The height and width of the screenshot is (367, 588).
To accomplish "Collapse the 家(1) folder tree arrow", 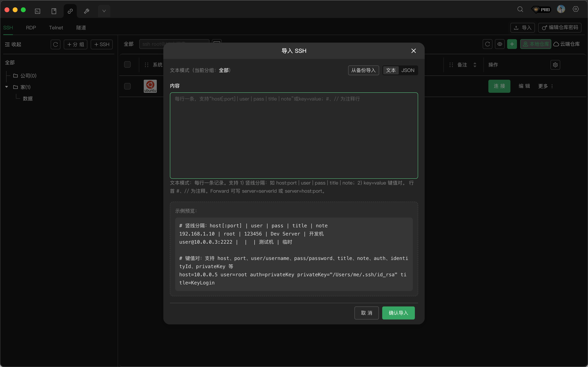I will pos(7,87).
